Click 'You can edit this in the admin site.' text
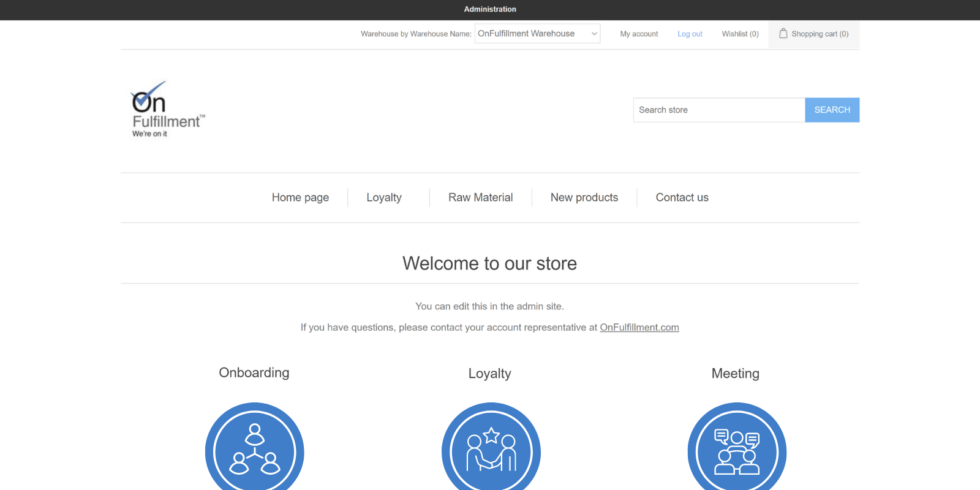The image size is (980, 490). point(489,306)
